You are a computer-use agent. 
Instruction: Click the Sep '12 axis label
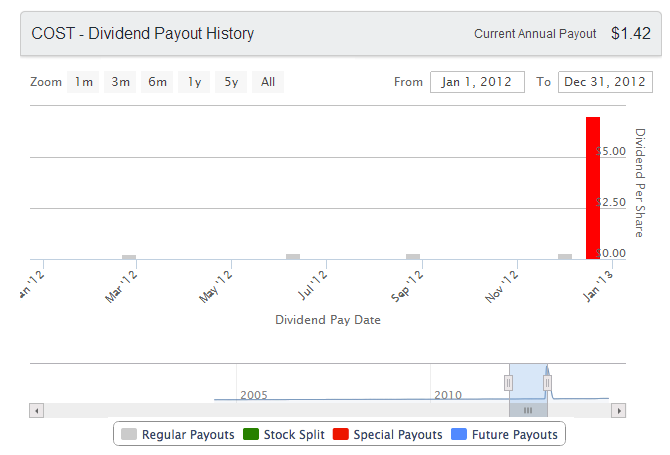pos(407,286)
